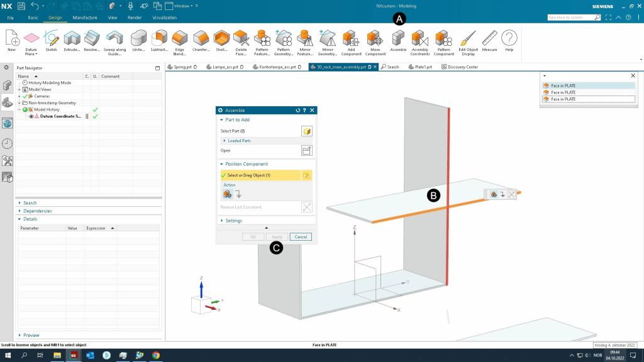
Task: Toggle visibility eye of Datum Coordinate System
Action: point(31,116)
